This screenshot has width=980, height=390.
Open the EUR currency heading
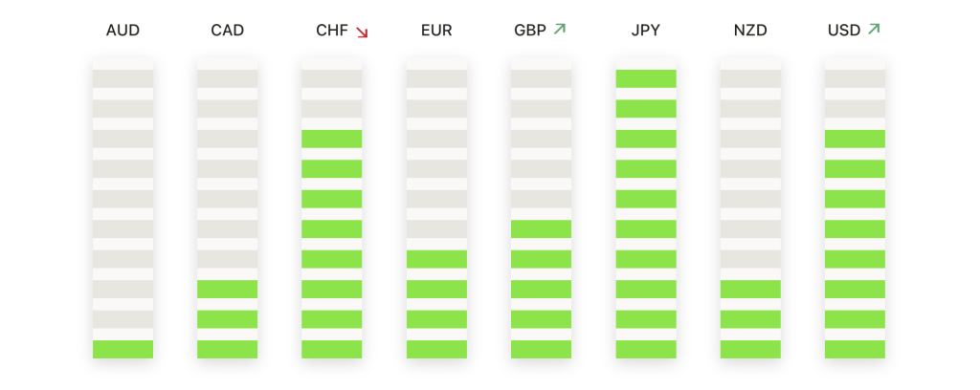(436, 31)
